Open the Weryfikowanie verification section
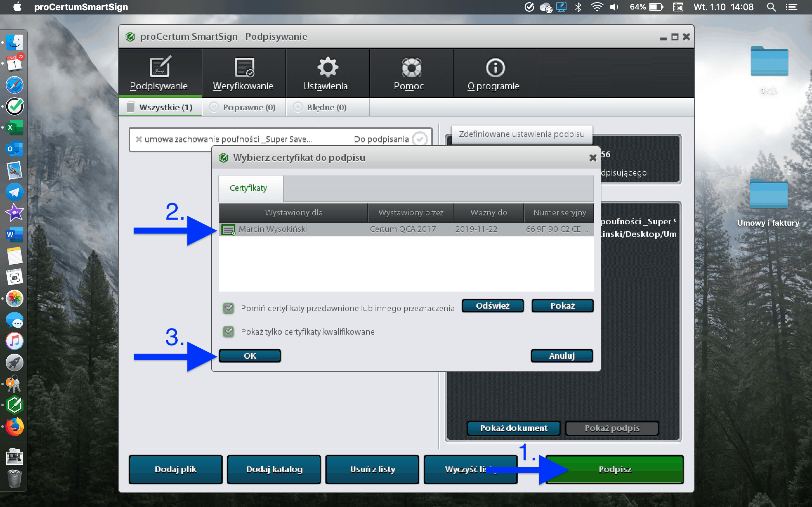 pos(243,73)
